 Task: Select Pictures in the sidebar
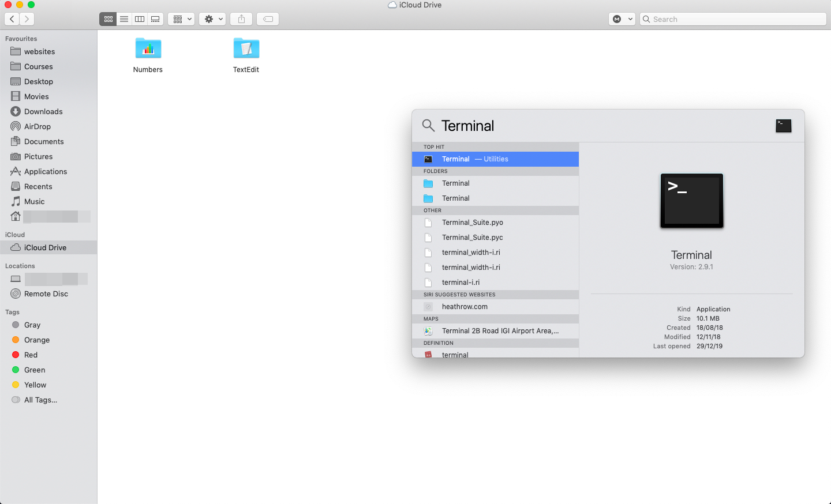pyautogui.click(x=48, y=156)
